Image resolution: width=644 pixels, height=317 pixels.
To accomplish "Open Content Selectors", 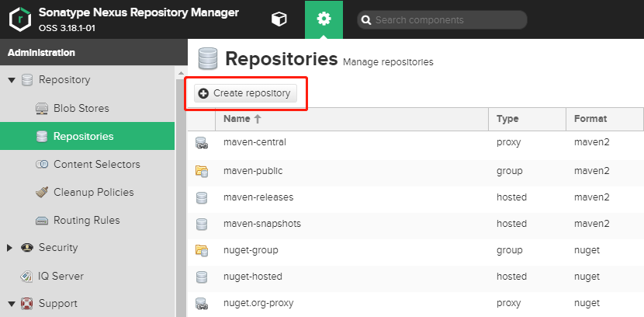I will click(97, 165).
